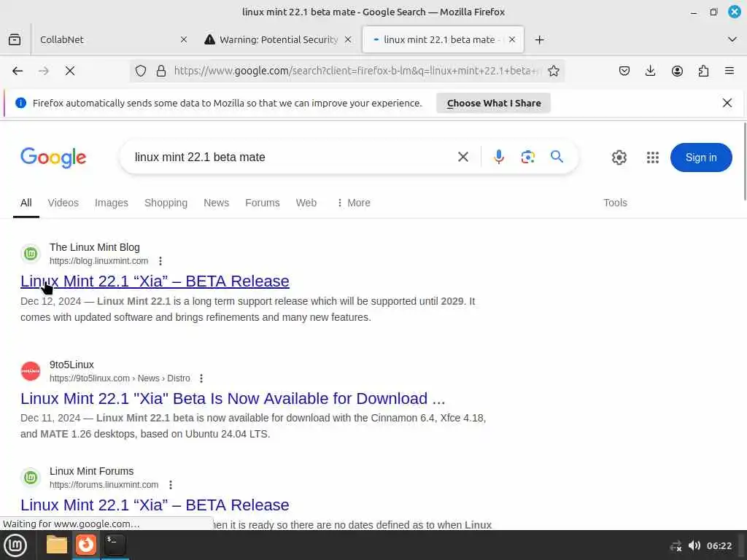Click the Choose What I Share button
The height and width of the screenshot is (560, 747).
coord(494,103)
